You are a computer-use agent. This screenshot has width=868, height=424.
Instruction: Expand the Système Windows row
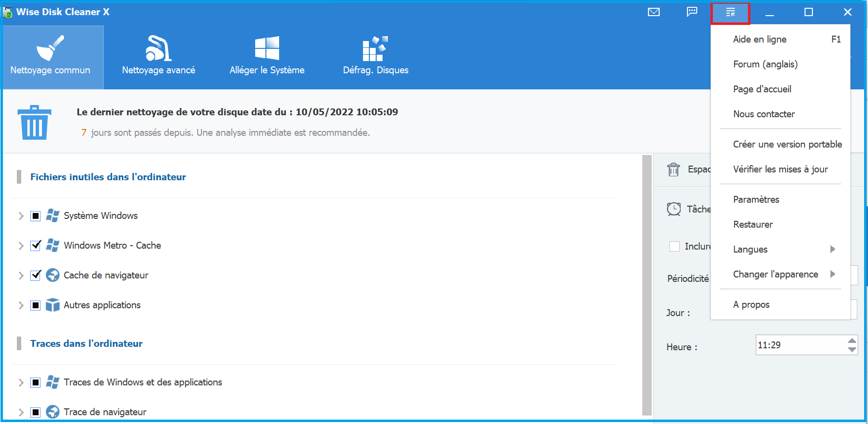pos(21,216)
